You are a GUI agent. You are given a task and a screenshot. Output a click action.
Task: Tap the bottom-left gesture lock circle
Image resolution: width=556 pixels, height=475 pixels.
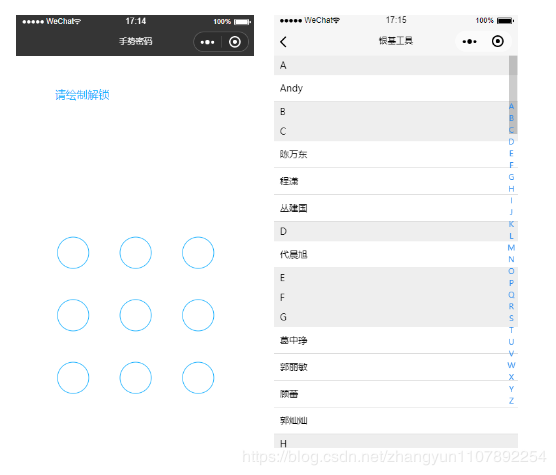click(x=73, y=378)
